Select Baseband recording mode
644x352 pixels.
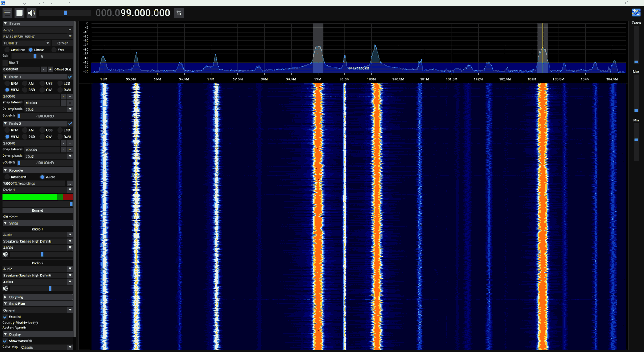click(x=7, y=177)
